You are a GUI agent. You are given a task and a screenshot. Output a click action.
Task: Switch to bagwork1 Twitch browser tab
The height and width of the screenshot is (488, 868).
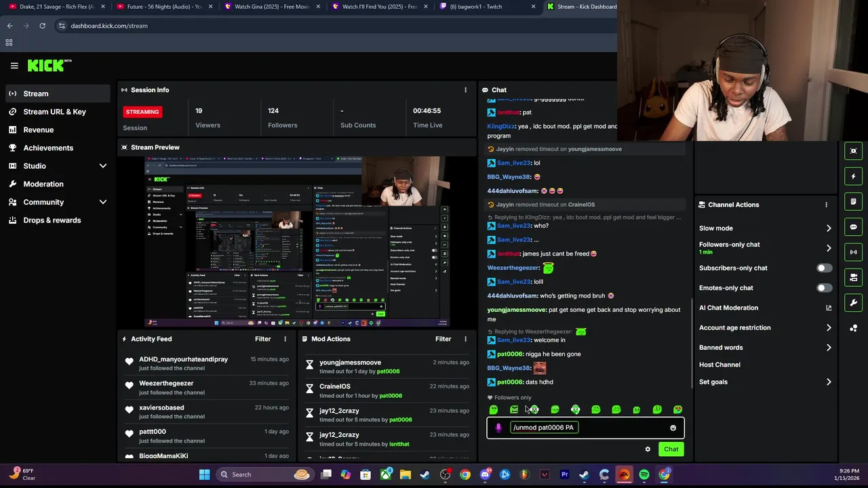click(487, 7)
